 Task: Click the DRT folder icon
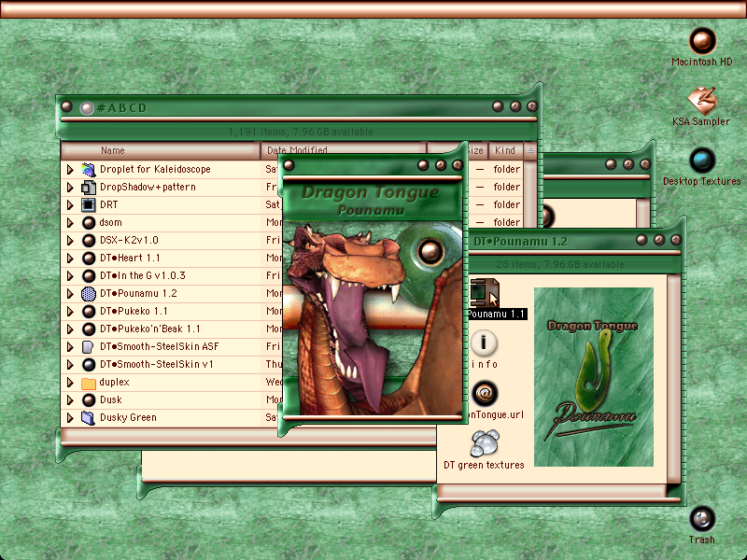(89, 204)
